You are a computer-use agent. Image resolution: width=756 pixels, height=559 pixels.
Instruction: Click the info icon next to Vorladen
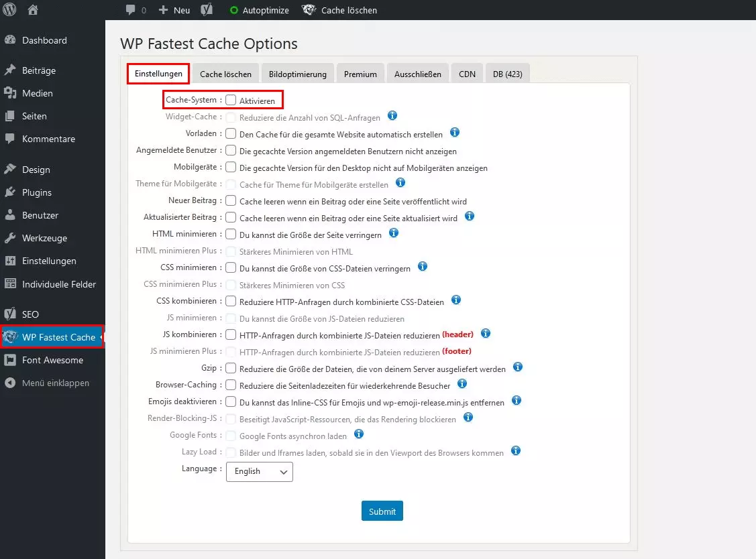pos(455,132)
